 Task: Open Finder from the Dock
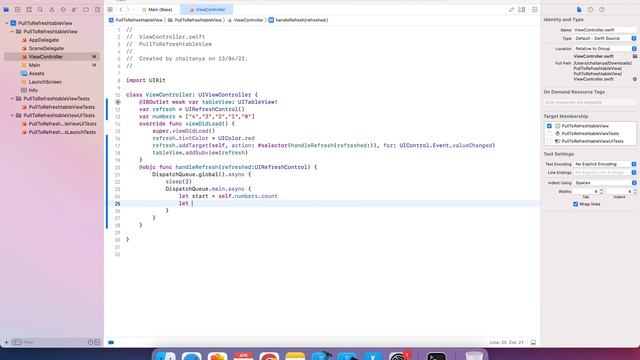[166, 356]
